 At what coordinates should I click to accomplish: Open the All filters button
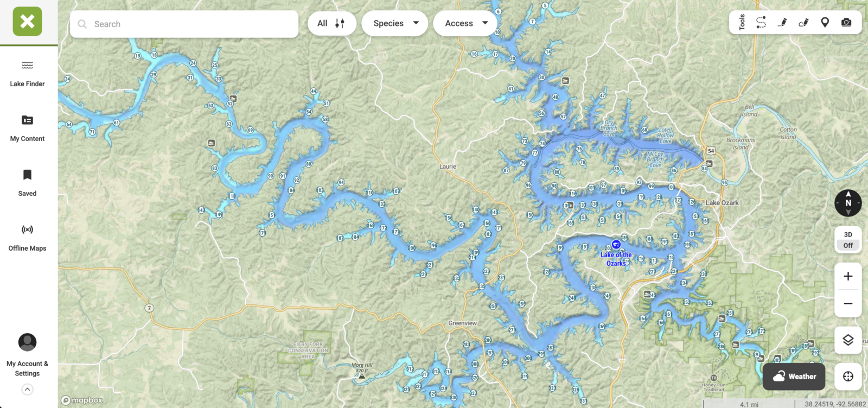point(332,23)
